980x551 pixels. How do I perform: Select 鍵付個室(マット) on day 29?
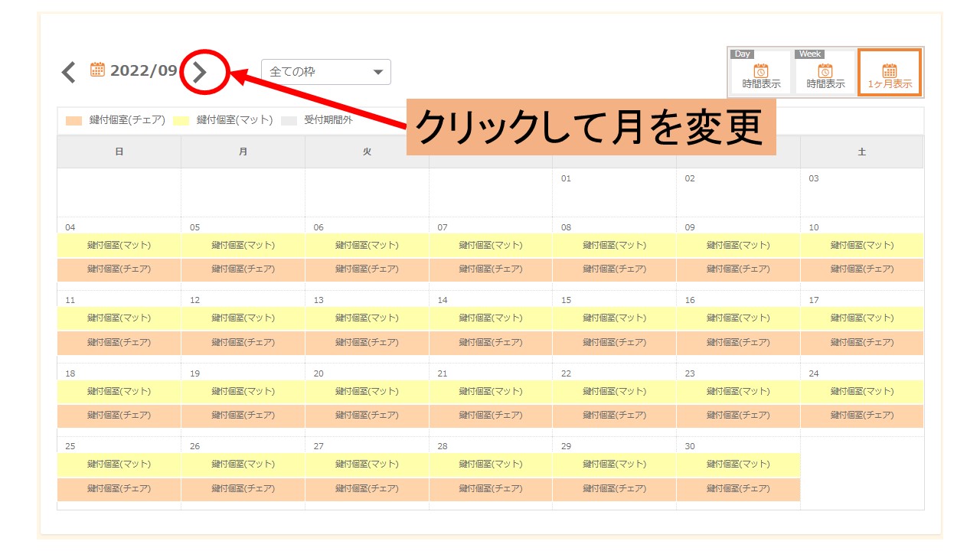[615, 465]
